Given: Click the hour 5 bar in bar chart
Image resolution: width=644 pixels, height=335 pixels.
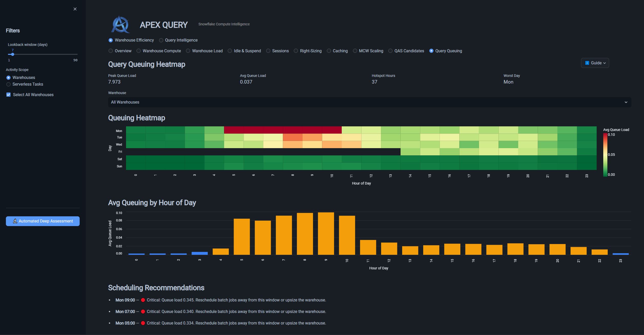Looking at the screenshot, I should click(x=242, y=237).
